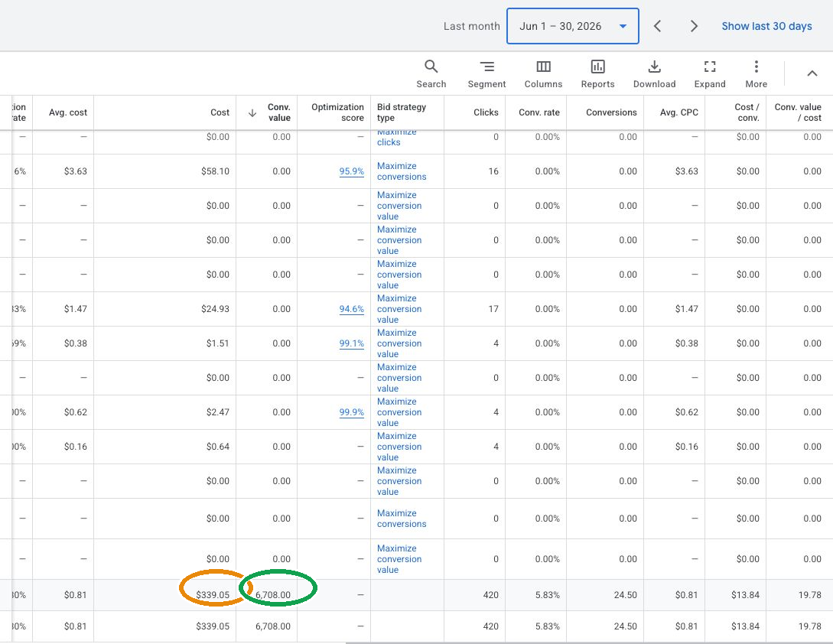833x644 pixels.
Task: Open Maximize conversion value in $2.47 row
Action: (399, 411)
